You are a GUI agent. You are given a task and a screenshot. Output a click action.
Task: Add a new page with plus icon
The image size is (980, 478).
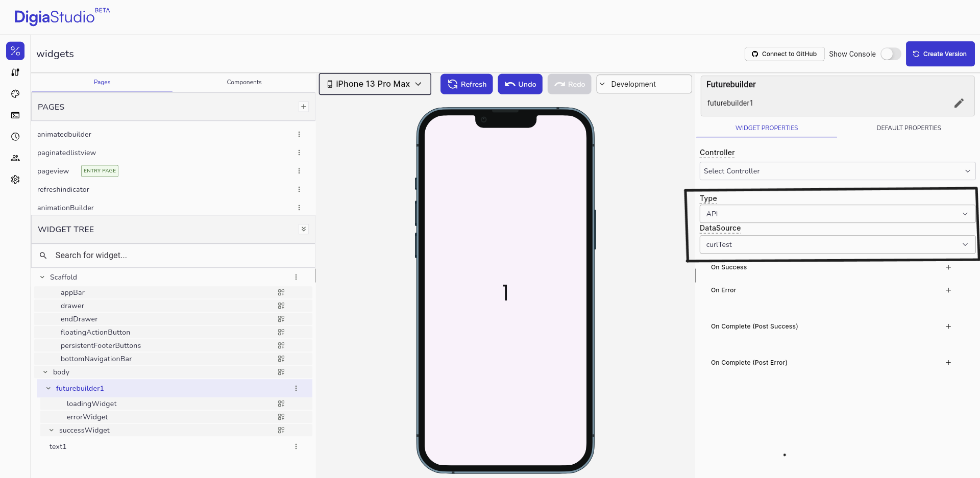click(x=304, y=107)
